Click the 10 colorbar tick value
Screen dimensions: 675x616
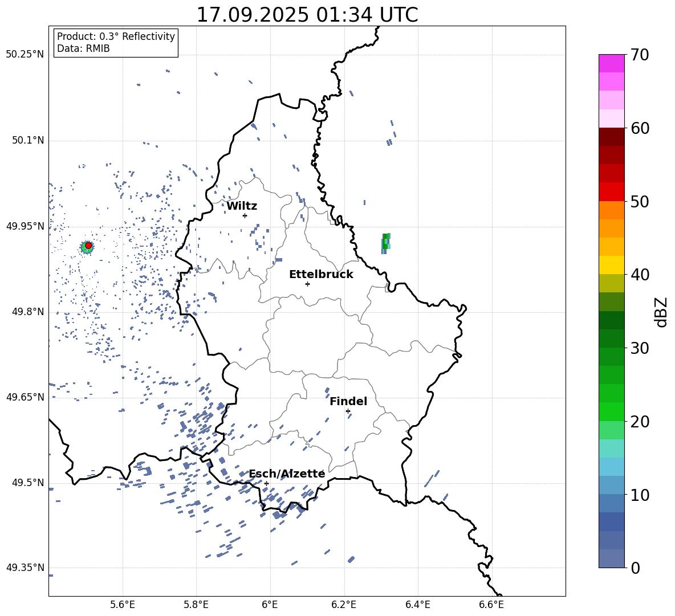(x=640, y=495)
